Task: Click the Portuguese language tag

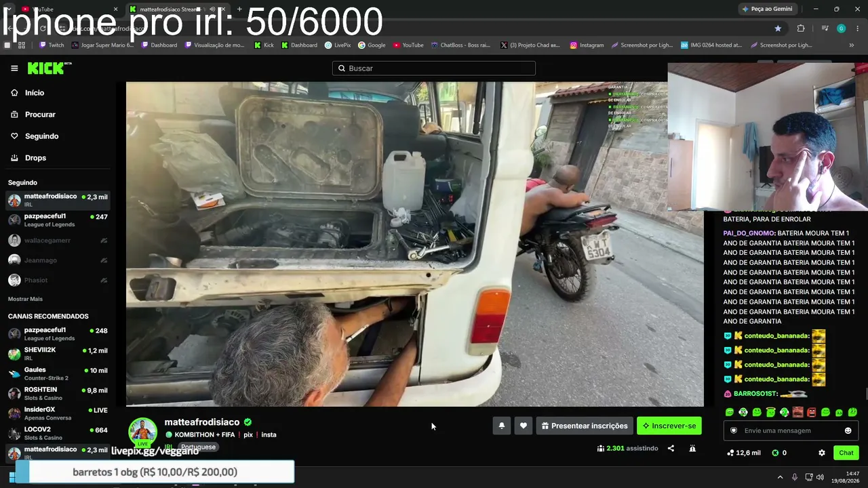Action: 199,447
